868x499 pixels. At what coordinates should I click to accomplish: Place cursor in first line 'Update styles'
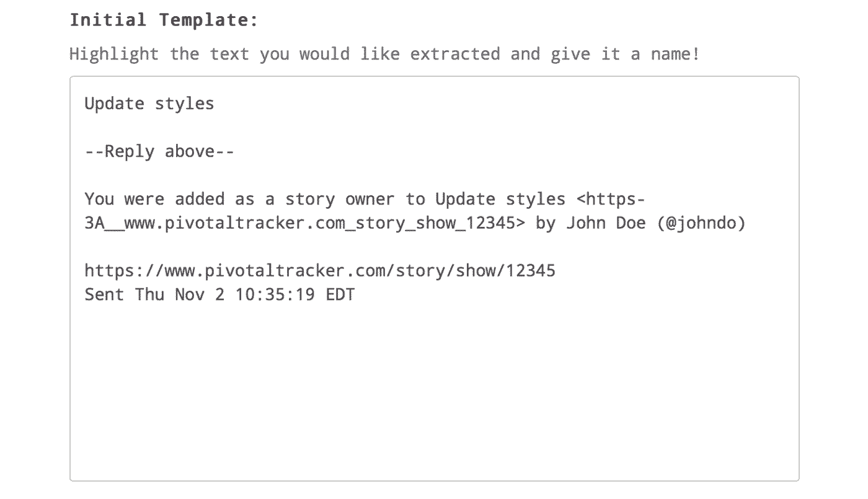pyautogui.click(x=149, y=104)
